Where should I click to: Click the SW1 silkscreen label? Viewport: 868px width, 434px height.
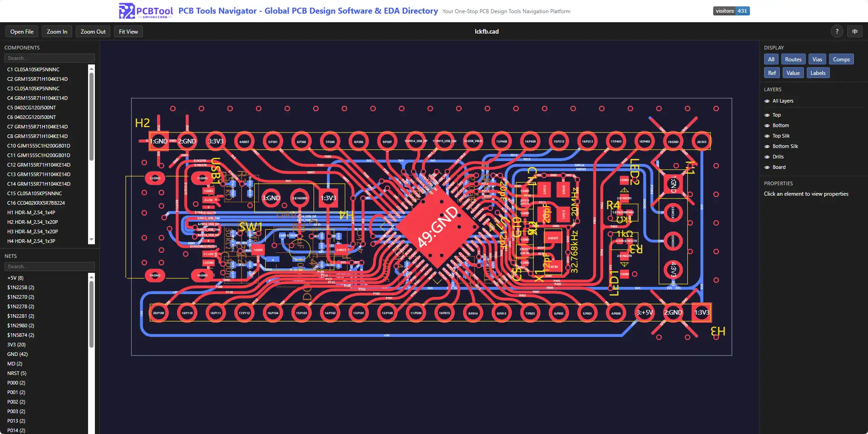250,227
